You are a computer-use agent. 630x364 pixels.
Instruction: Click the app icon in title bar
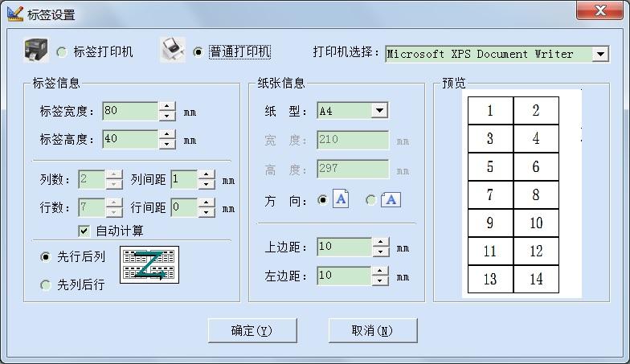tap(14, 14)
